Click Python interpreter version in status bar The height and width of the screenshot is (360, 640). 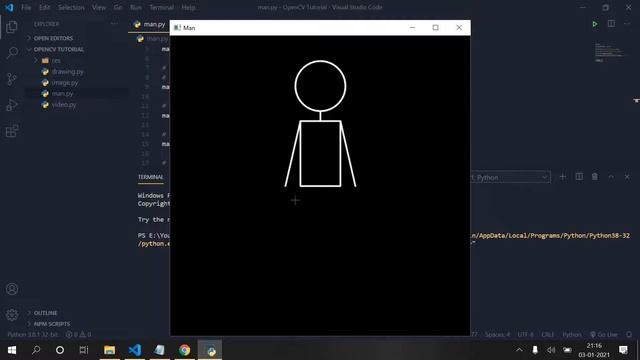(33, 335)
